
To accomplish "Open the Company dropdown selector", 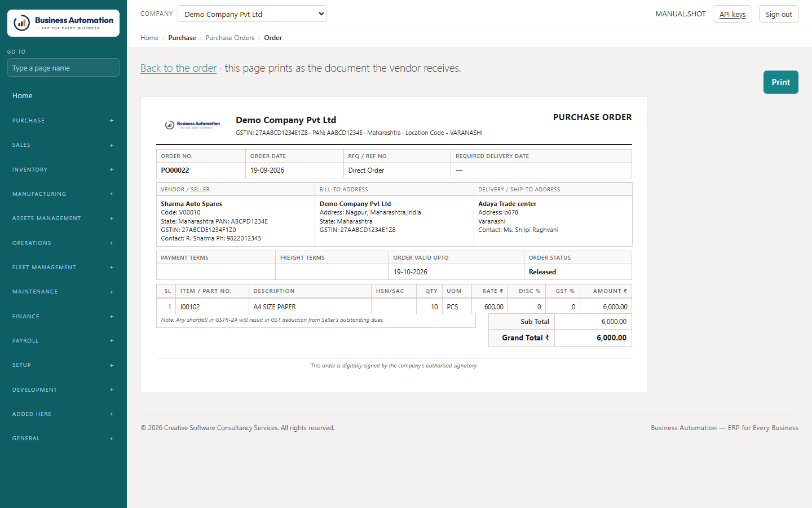I will coord(252,14).
